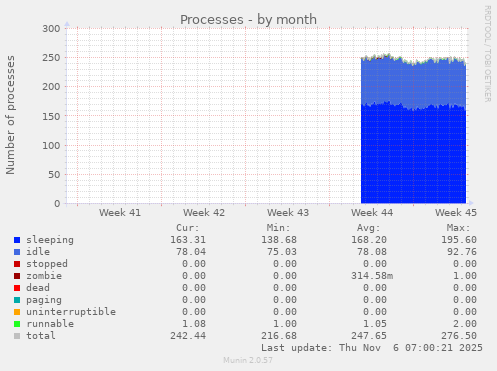
Task: Click the 'idle' legend label
Action: click(x=38, y=252)
